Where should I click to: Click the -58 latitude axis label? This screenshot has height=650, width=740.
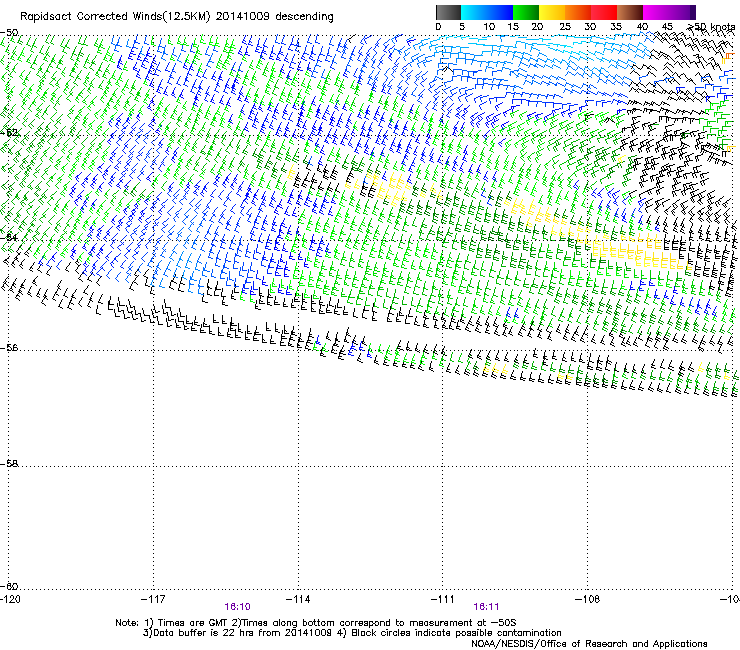pyautogui.click(x=9, y=464)
